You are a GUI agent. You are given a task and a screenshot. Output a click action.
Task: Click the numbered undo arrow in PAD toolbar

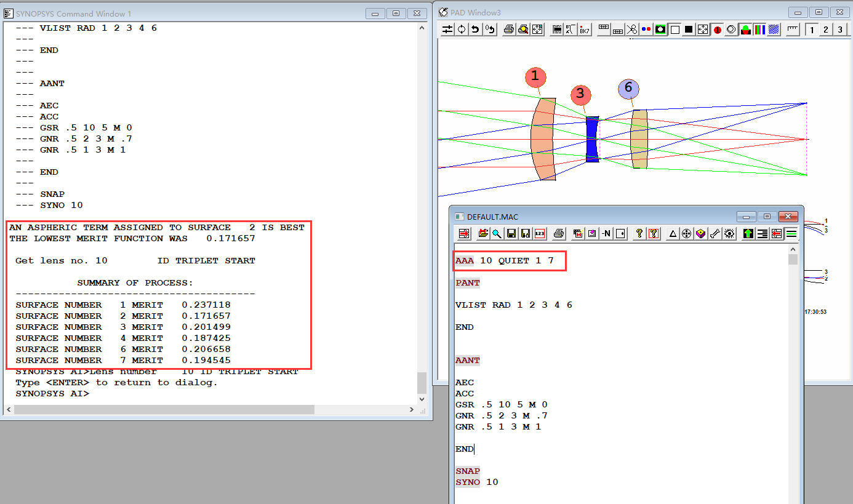[490, 30]
